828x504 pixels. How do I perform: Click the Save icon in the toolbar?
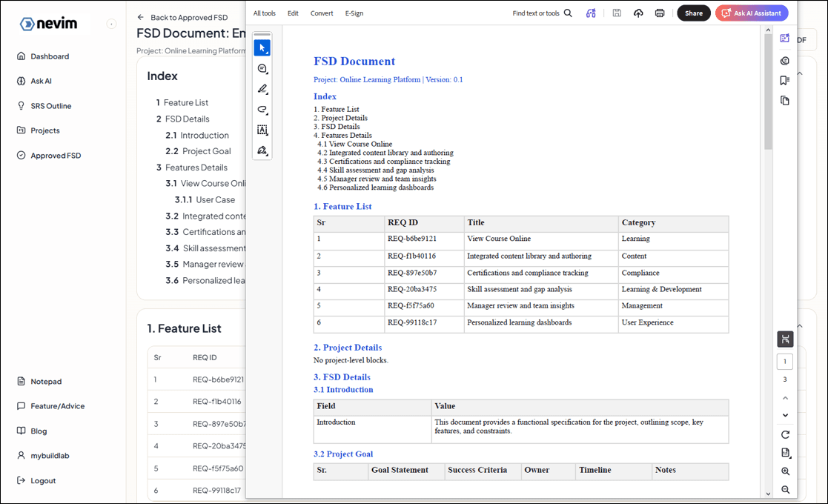coord(617,13)
